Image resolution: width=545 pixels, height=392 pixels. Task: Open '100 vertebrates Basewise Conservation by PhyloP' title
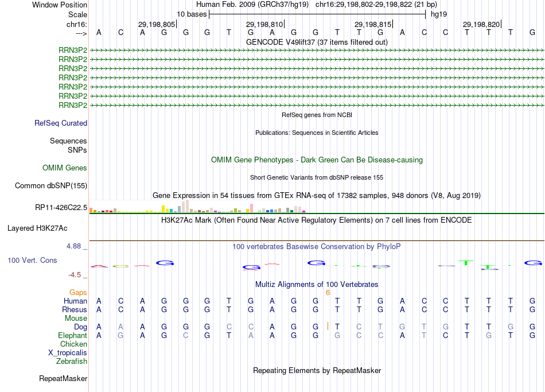point(317,247)
